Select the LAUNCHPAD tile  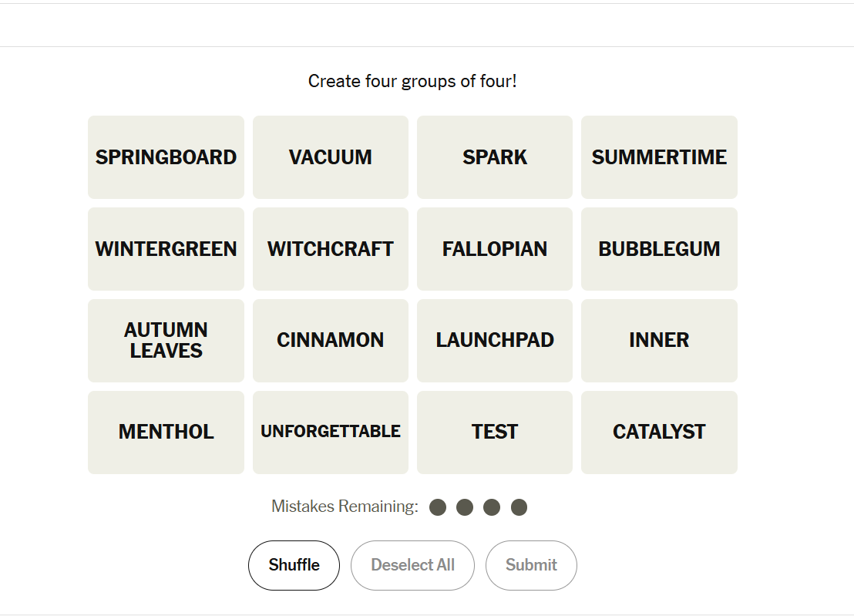[494, 341]
